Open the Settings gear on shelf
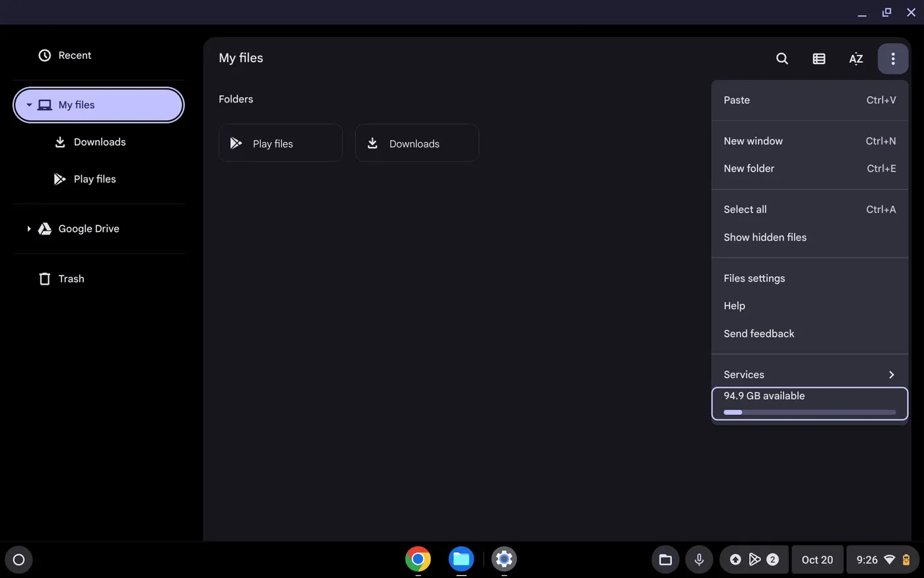The width and height of the screenshot is (924, 578). 504,560
